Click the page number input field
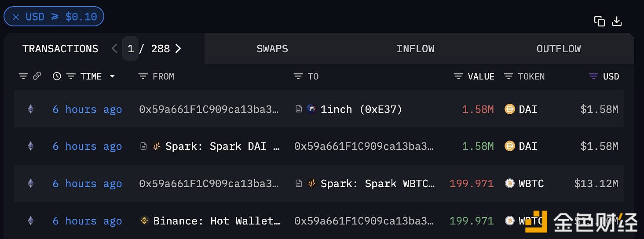This screenshot has height=239, width=644. click(x=131, y=49)
